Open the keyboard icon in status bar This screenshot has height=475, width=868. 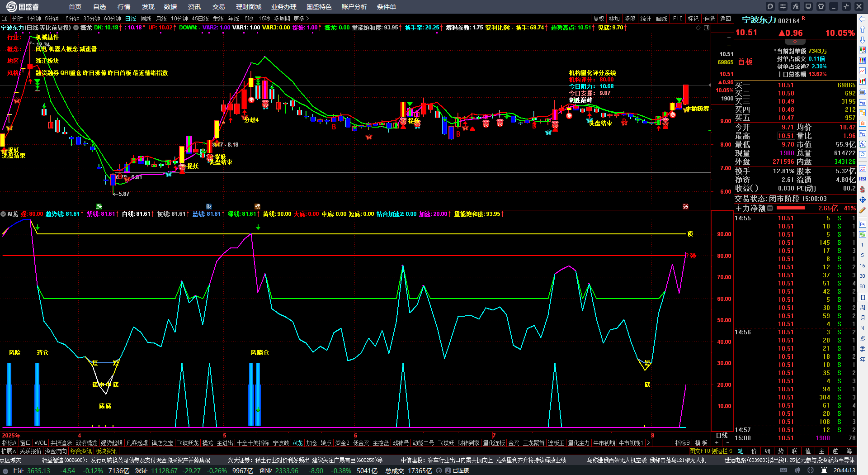click(x=783, y=470)
